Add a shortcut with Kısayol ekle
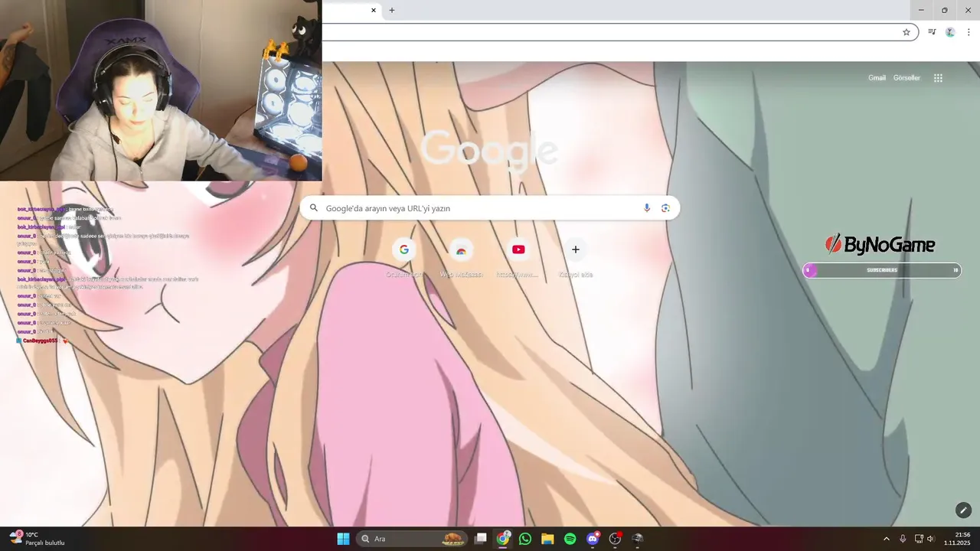 coord(576,258)
